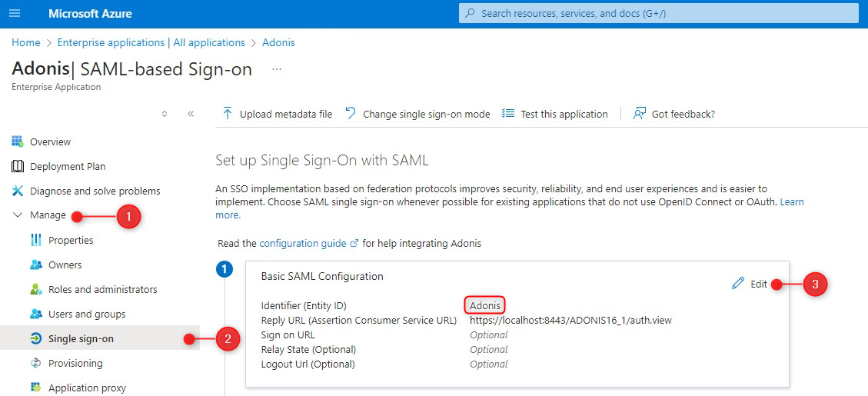Click in the Azure search resources field
The width and height of the screenshot is (868, 396).
coord(659,13)
